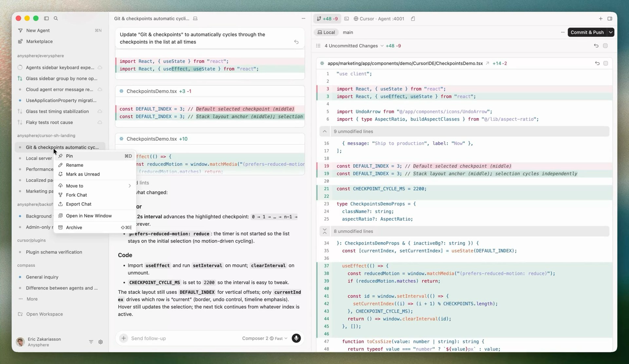Choose Rename in the context menu
629x364 pixels.
(95, 165)
